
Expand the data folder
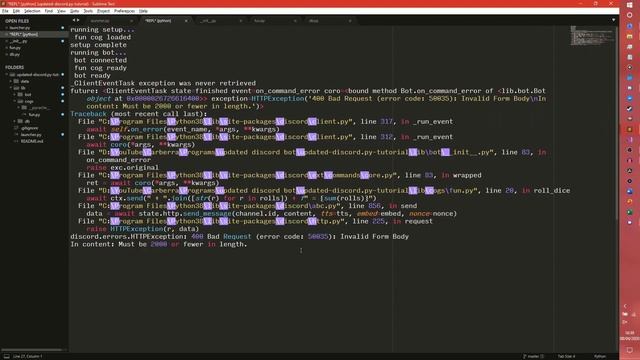point(11,81)
